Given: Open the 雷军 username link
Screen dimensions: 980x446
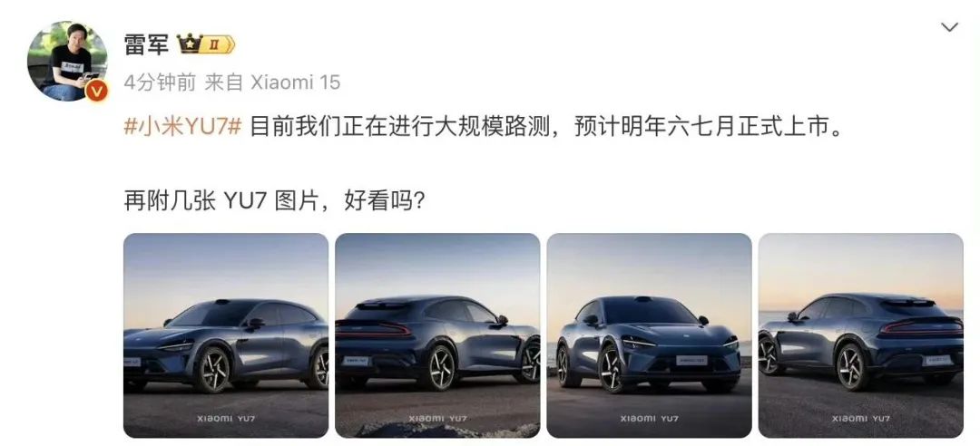Looking at the screenshot, I should point(147,45).
